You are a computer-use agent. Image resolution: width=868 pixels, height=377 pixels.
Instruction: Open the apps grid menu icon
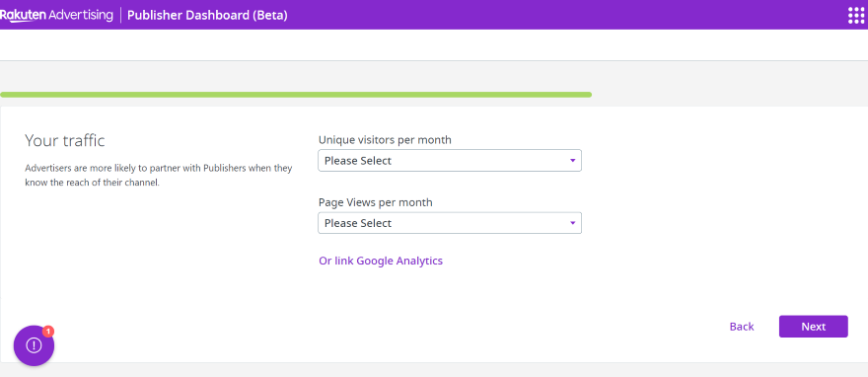pos(856,15)
